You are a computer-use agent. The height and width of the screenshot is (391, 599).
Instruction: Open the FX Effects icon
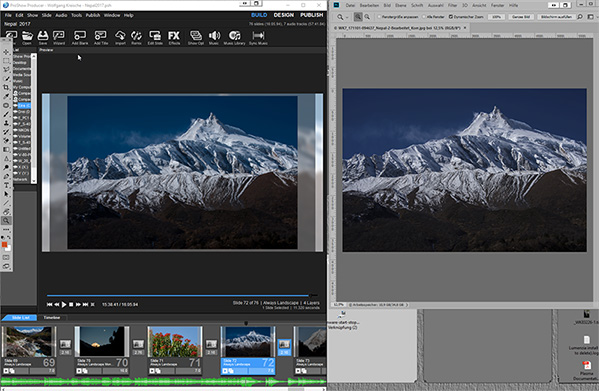[174, 37]
